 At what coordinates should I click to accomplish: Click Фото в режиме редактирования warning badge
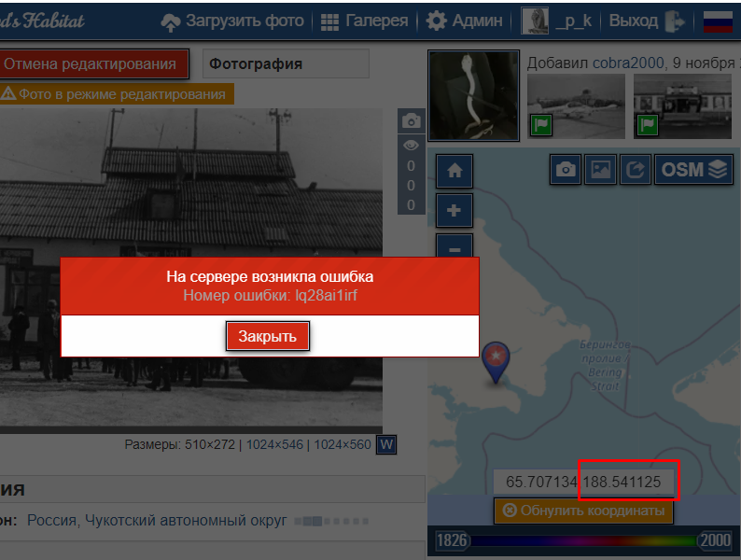117,94
